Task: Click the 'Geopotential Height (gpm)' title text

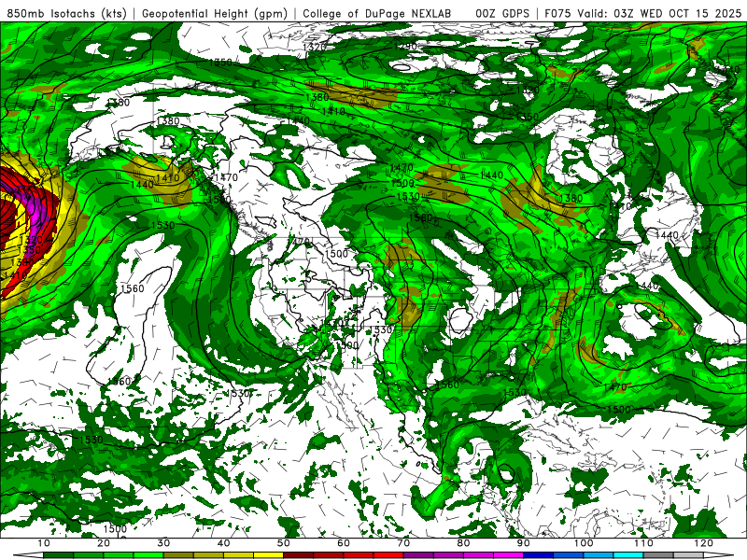Action: pos(215,14)
